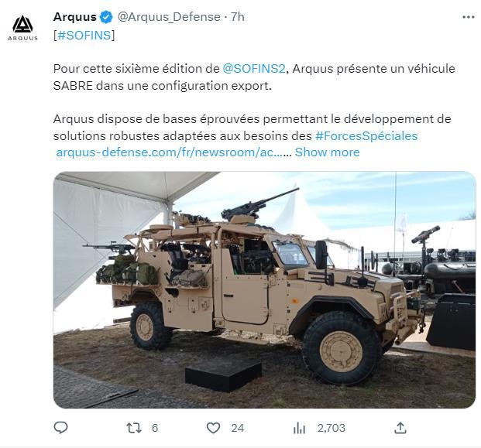
Task: Open the @SOFINS2 mention
Action: tap(254, 68)
